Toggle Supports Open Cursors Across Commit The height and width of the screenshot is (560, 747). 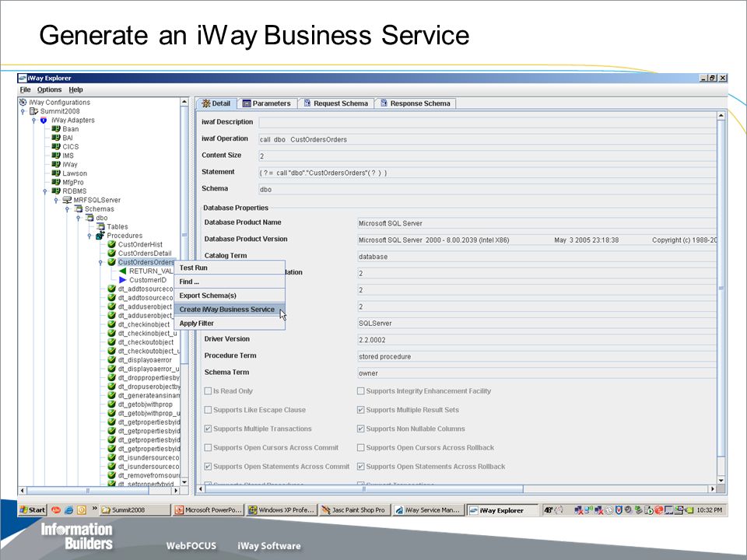[208, 448]
